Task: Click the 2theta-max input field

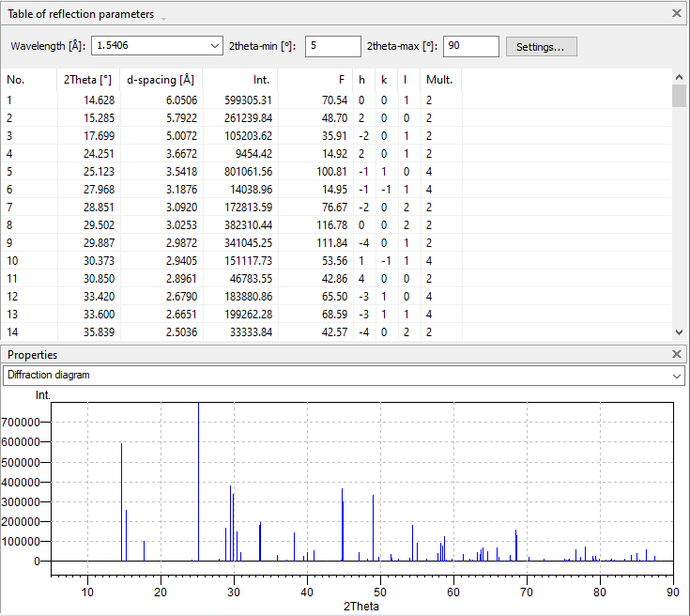Action: pos(470,47)
